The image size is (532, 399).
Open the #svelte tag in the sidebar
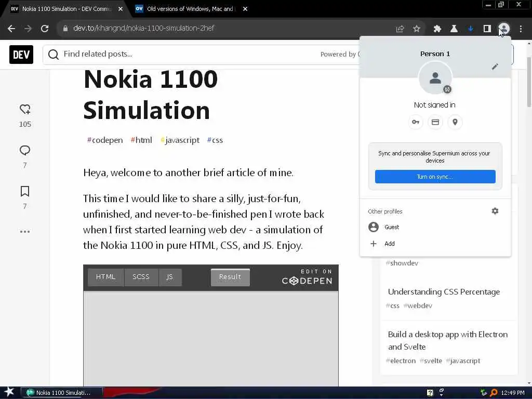(431, 361)
